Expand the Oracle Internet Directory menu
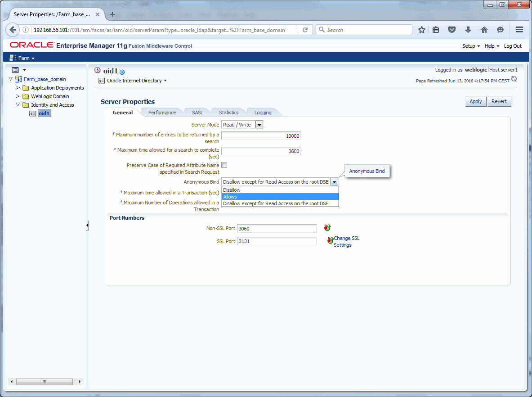The image size is (532, 397). coord(165,81)
